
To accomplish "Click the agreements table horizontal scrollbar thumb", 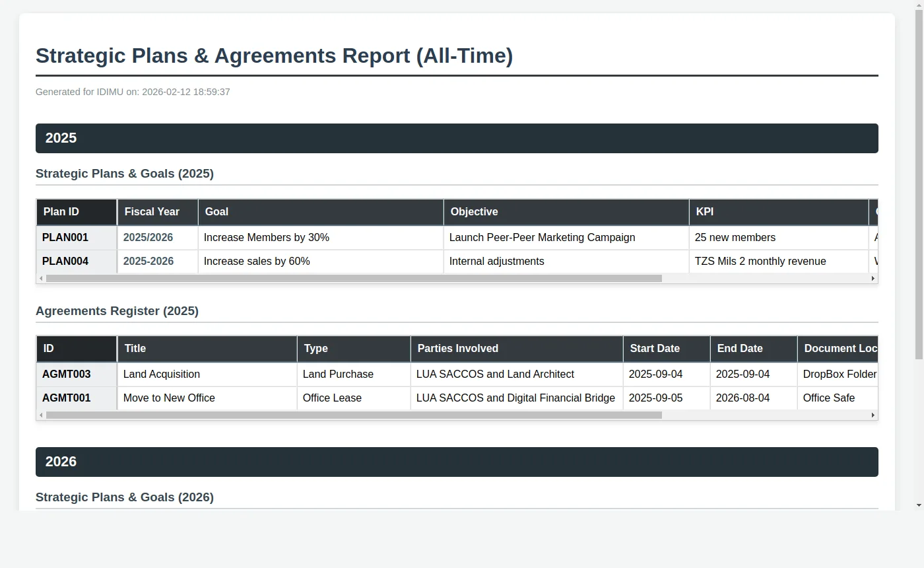I will (354, 415).
